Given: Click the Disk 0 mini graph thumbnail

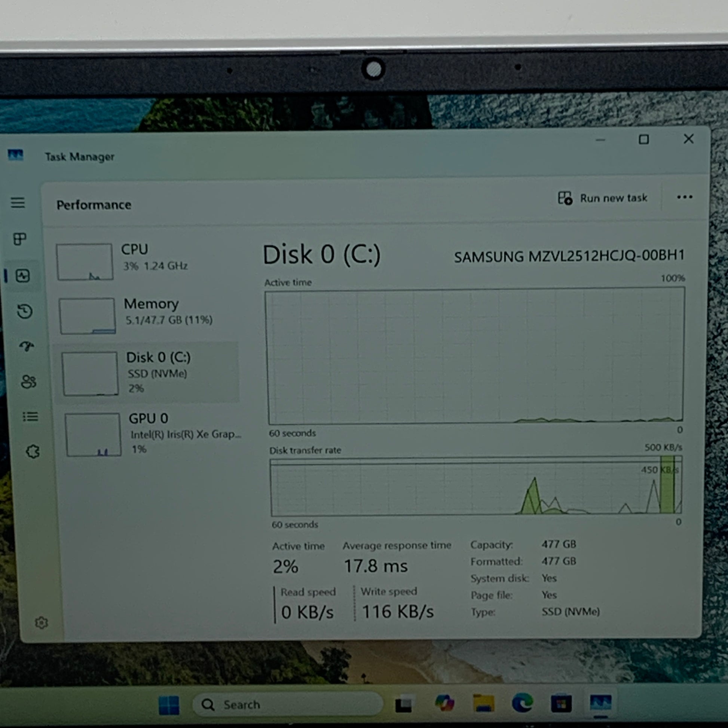Looking at the screenshot, I should pos(90,373).
